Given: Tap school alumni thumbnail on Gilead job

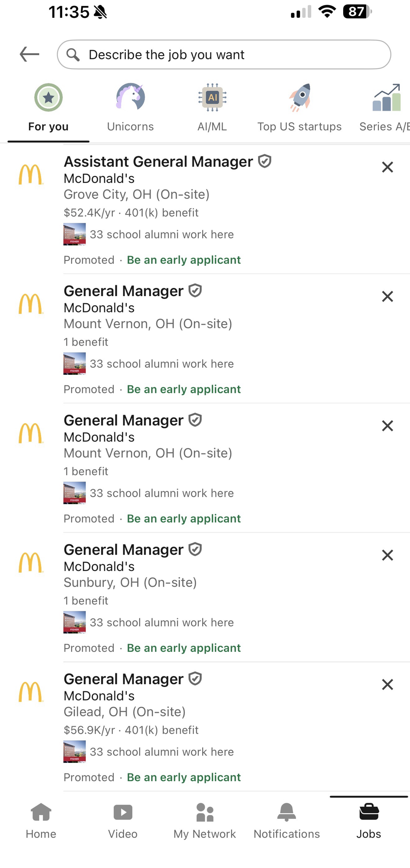Looking at the screenshot, I should coord(75,752).
